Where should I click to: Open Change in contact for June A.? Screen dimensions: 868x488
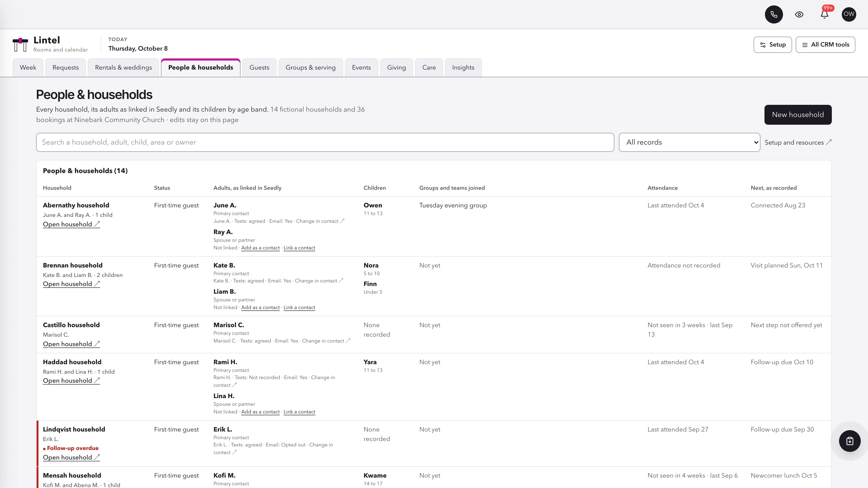click(x=320, y=221)
